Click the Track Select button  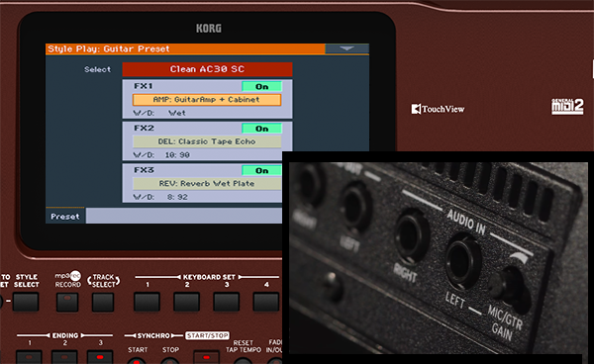click(x=103, y=302)
